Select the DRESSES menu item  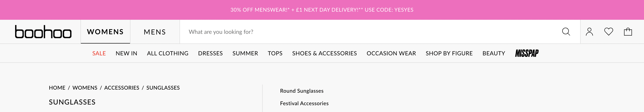click(x=210, y=53)
